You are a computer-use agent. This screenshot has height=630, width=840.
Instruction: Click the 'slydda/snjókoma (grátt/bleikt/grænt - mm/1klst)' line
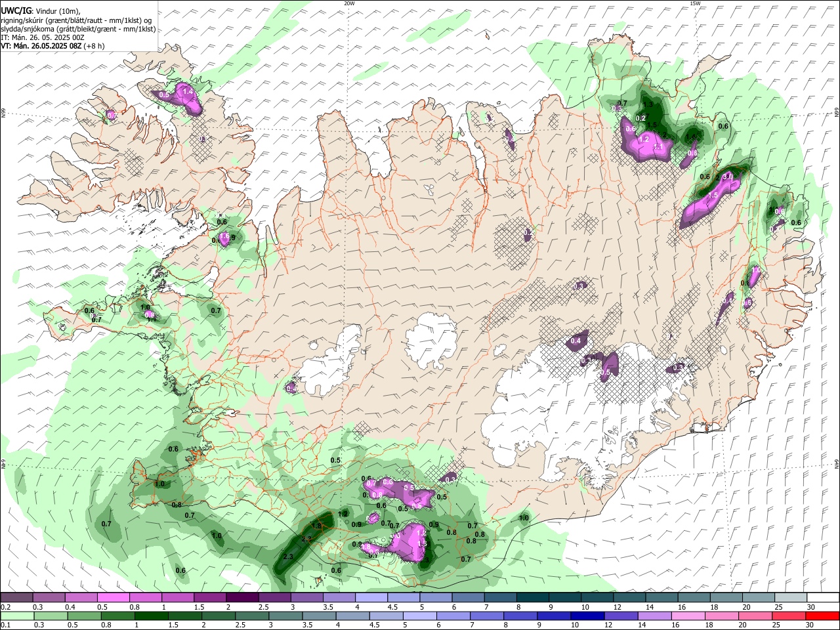78,29
